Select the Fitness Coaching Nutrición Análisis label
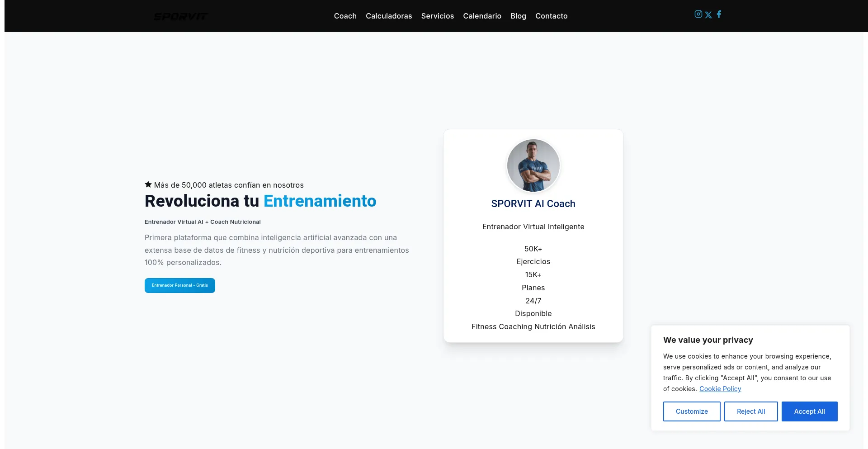Viewport: 868px width, 449px height. [533, 326]
